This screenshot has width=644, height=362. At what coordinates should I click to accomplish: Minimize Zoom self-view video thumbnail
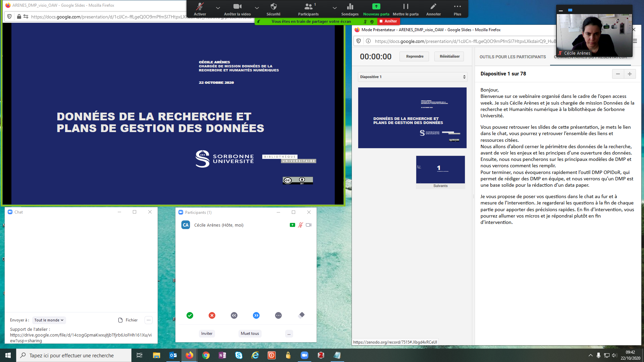click(560, 10)
